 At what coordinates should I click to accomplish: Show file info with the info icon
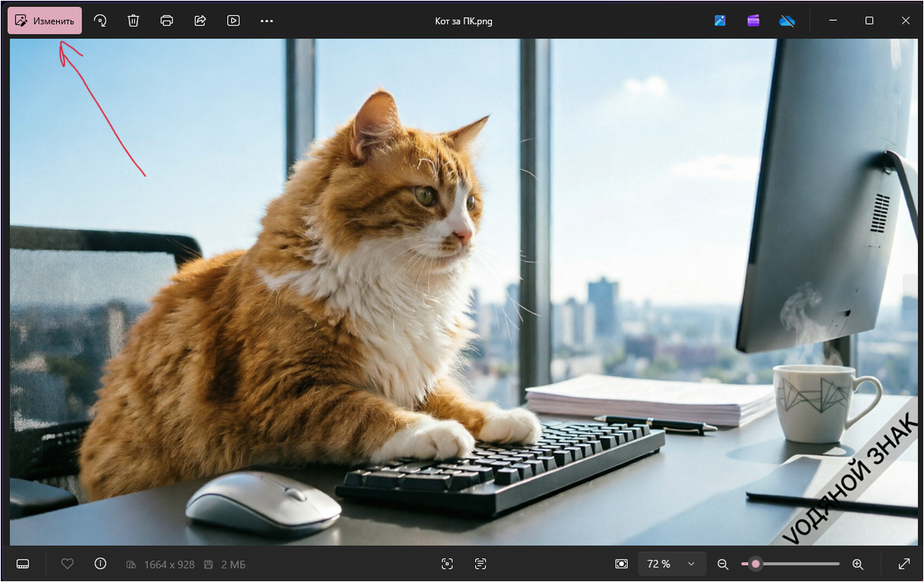(100, 564)
